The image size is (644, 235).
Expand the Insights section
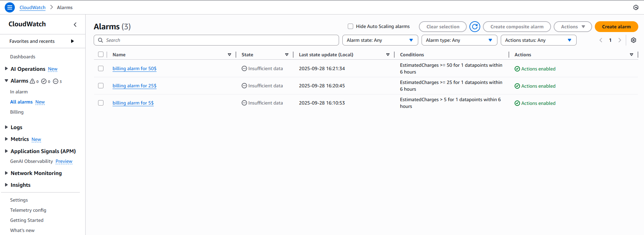[6, 185]
